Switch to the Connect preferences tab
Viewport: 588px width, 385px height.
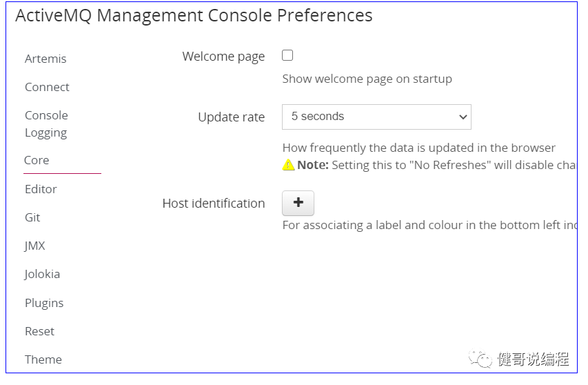tap(47, 87)
